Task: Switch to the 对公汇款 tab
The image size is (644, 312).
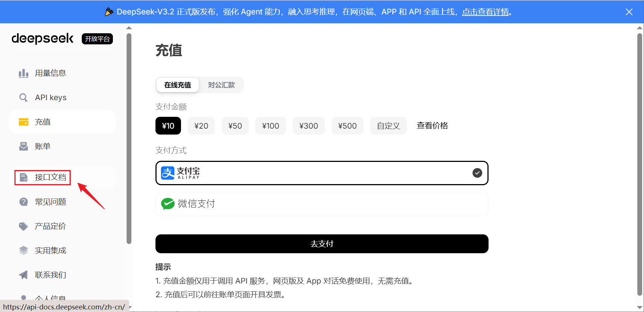Action: 221,85
